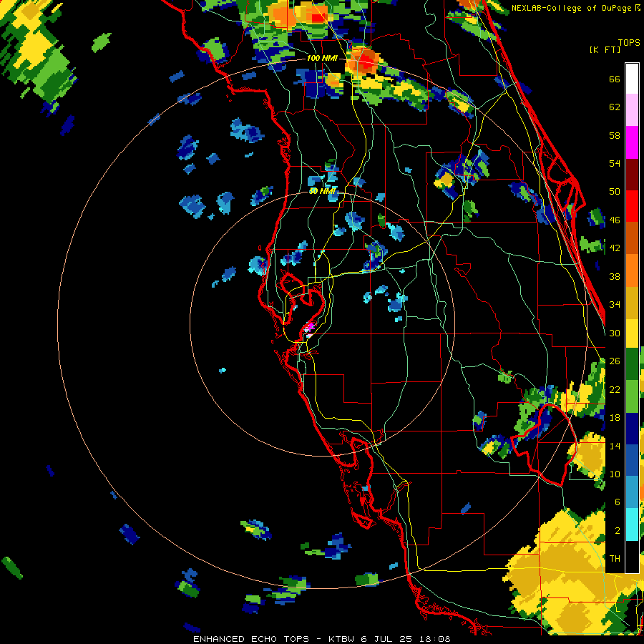Viewport: 644px width, 644px height.
Task: Select the cyan legend swatch
Action: (632, 525)
